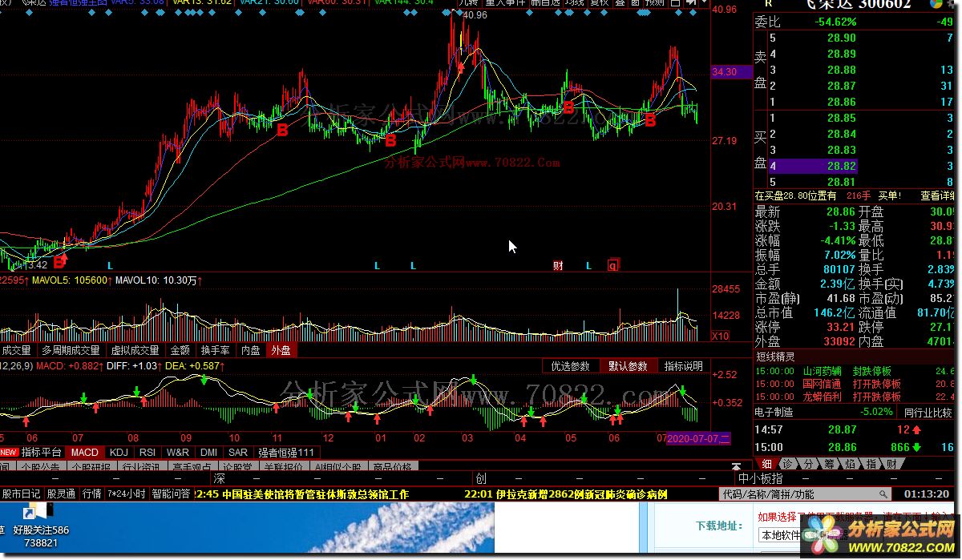Screen dimensions: 962x560
Task: Open the 细 detail tab icon
Action: [x=766, y=464]
